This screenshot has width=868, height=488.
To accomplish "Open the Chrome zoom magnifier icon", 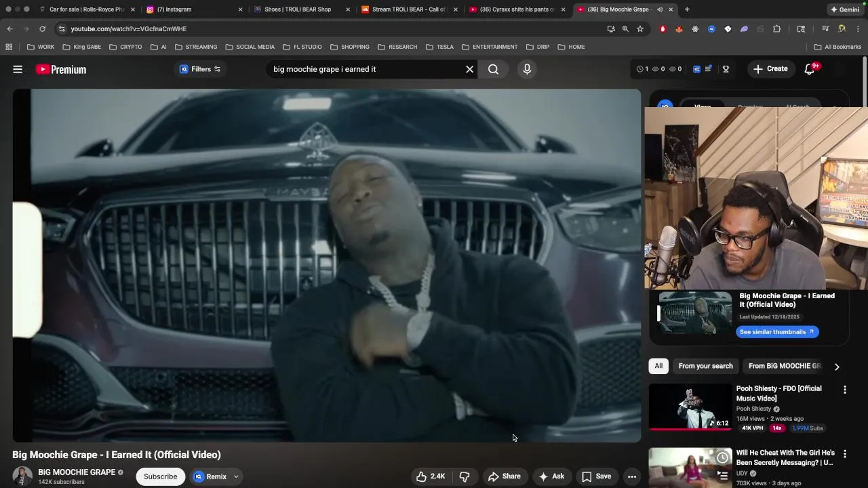I will coord(625,28).
